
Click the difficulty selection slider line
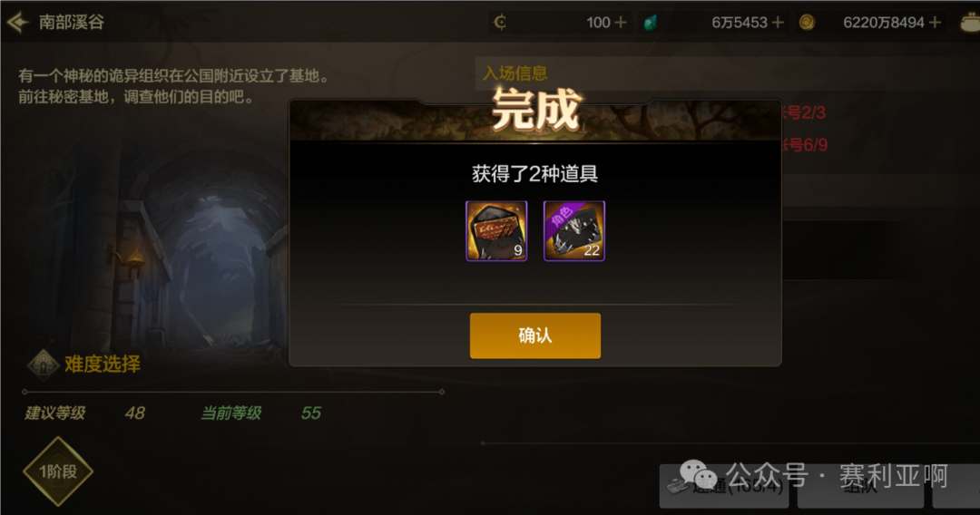(x=233, y=392)
